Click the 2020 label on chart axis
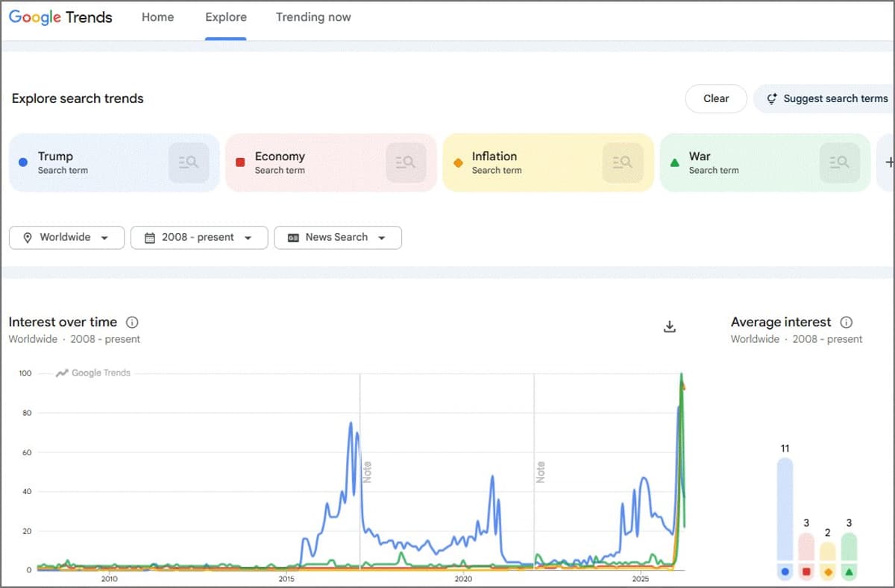 (x=463, y=579)
